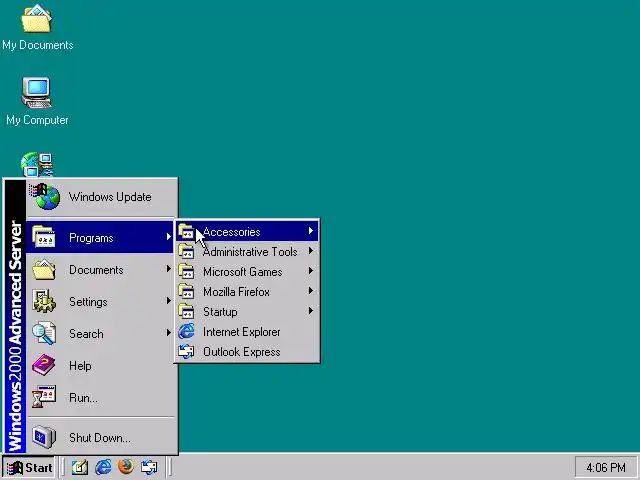Image resolution: width=640 pixels, height=480 pixels.
Task: Click the 4:06 PM taskbar clock
Action: coord(606,467)
